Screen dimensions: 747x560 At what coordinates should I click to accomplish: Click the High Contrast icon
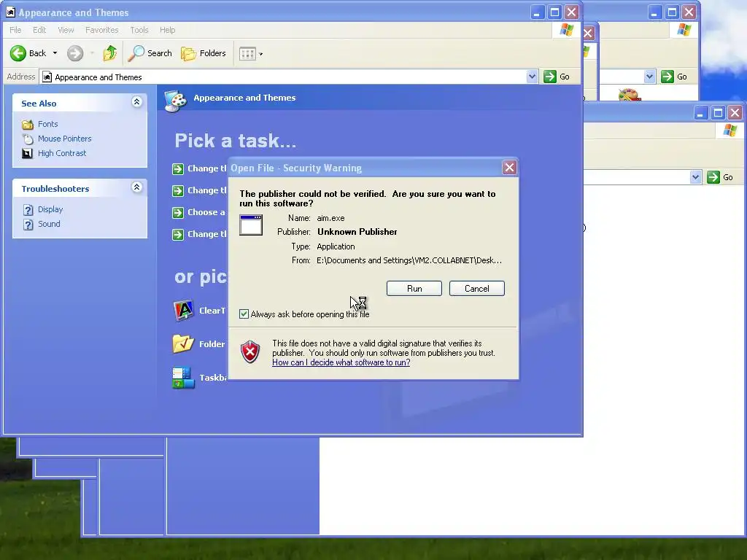coord(28,153)
